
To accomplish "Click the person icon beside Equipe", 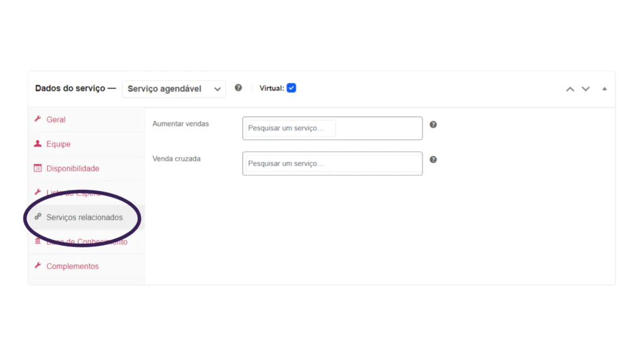I will (x=38, y=144).
